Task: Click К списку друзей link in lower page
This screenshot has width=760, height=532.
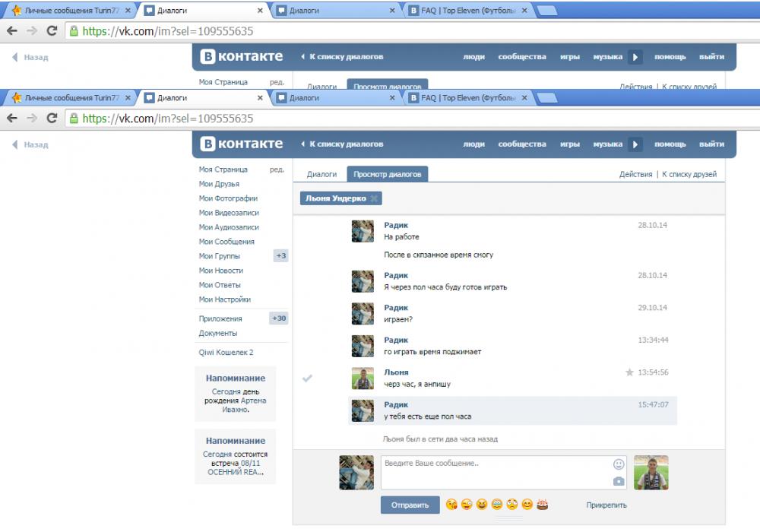Action: click(689, 174)
